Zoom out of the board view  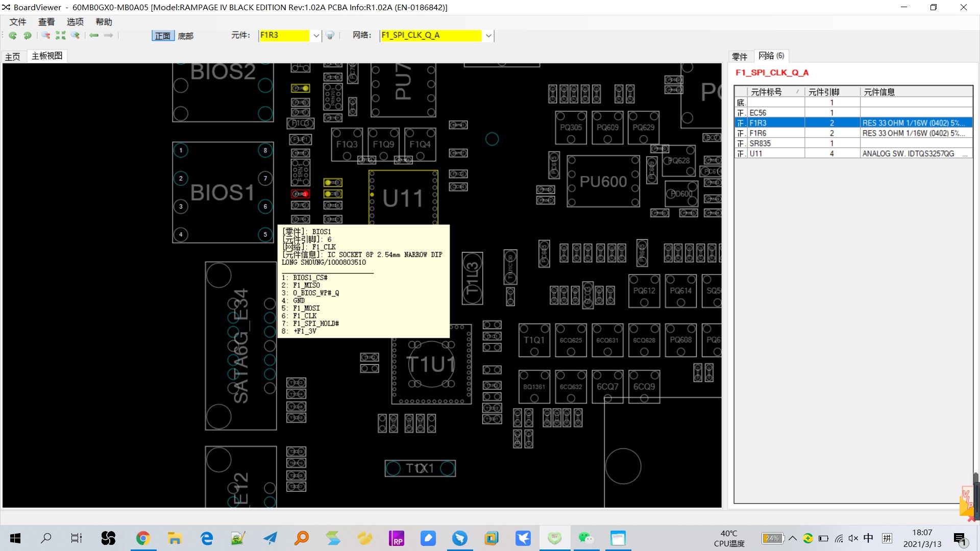coord(46,35)
